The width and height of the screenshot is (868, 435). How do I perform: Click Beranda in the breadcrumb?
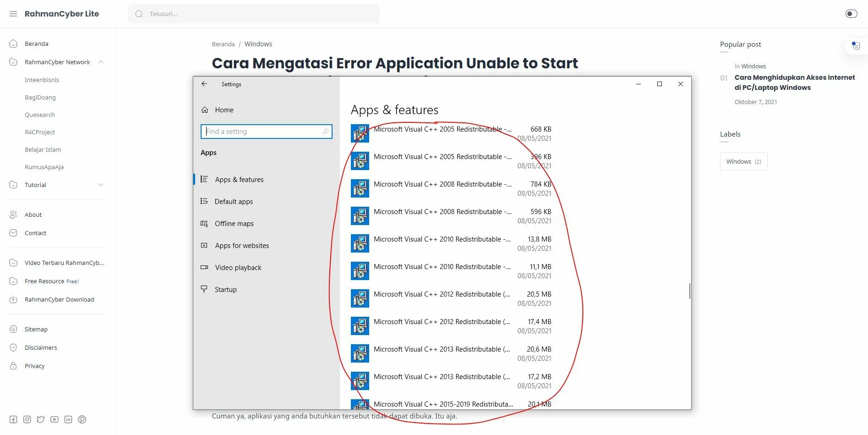223,44
